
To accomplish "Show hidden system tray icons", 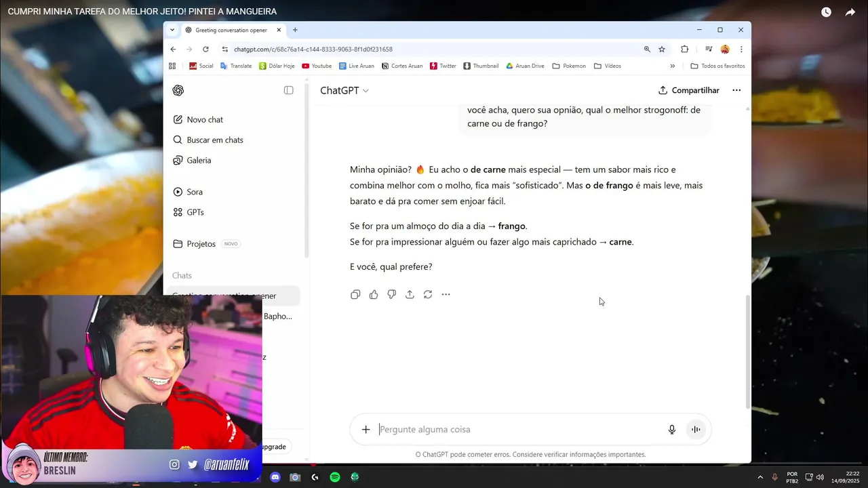I will [759, 477].
